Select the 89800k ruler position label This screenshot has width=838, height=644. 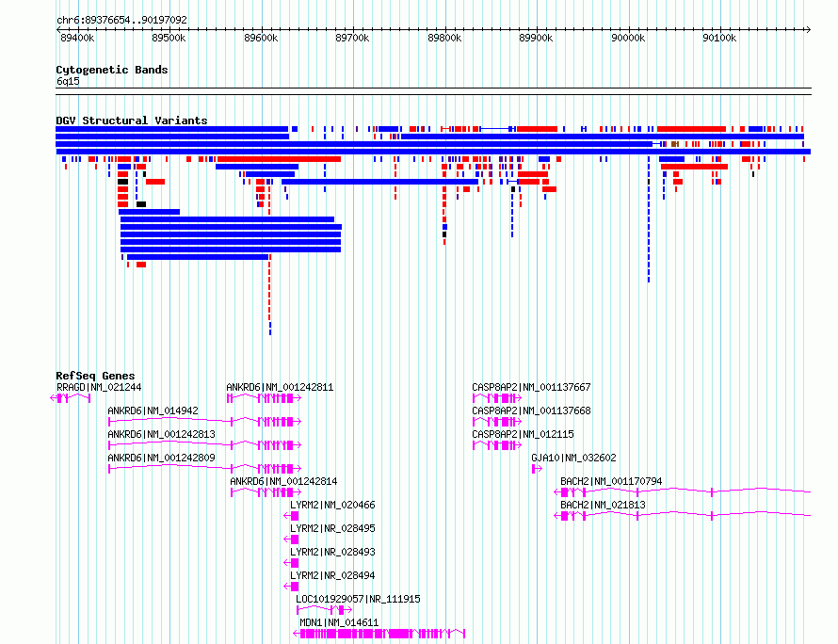[x=444, y=38]
